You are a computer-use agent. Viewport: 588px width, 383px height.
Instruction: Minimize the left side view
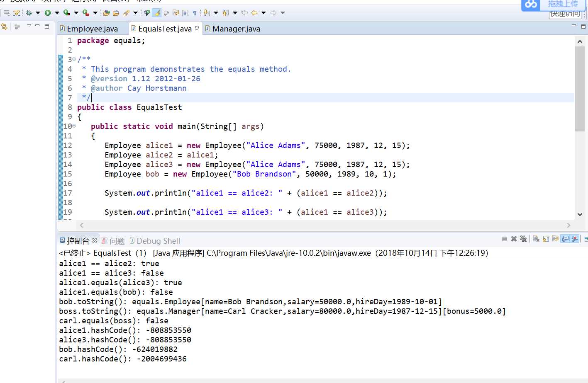[37, 26]
